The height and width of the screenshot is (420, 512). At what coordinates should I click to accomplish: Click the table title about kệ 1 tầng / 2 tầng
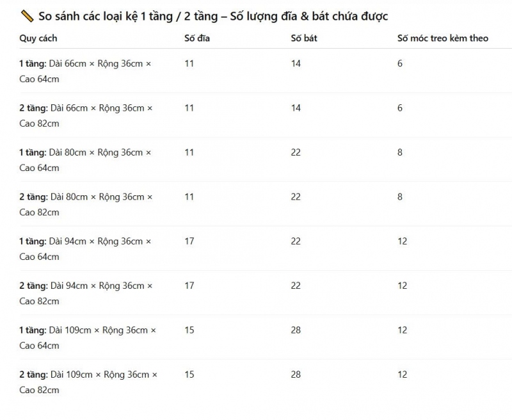(213, 16)
